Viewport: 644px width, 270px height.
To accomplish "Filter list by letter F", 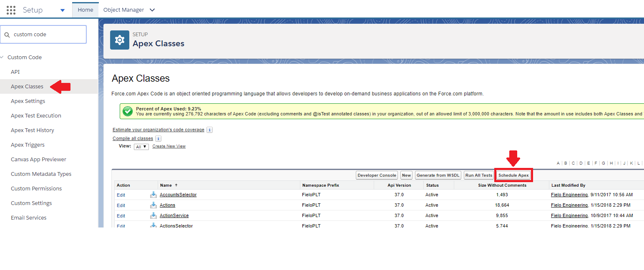I will coord(596,163).
